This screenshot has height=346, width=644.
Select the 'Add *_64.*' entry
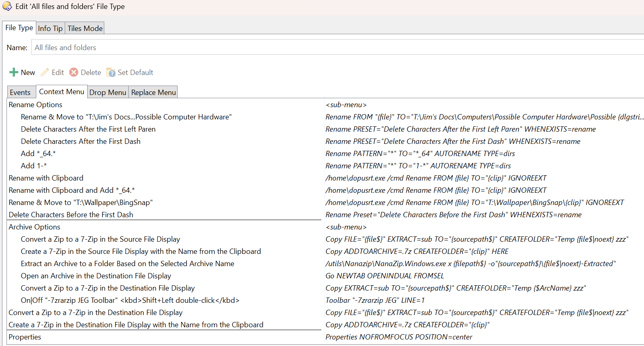pos(38,154)
